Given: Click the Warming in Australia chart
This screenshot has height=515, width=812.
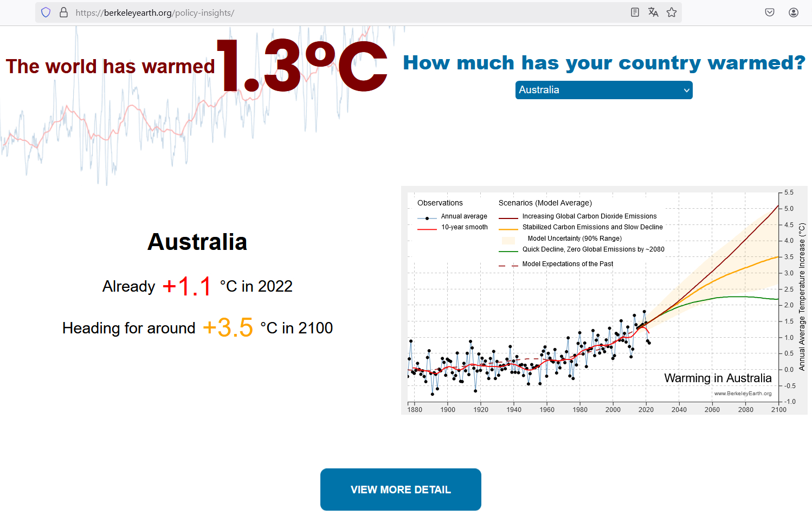Looking at the screenshot, I should click(x=604, y=300).
